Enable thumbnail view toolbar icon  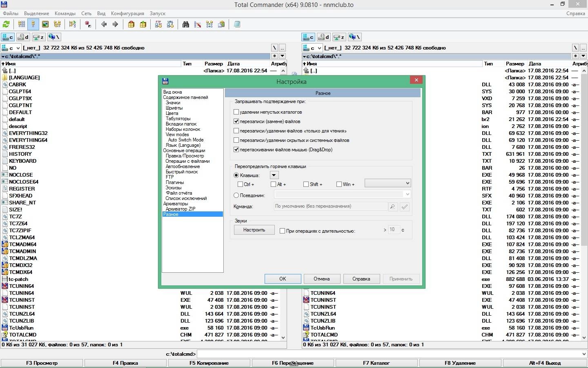(45, 25)
